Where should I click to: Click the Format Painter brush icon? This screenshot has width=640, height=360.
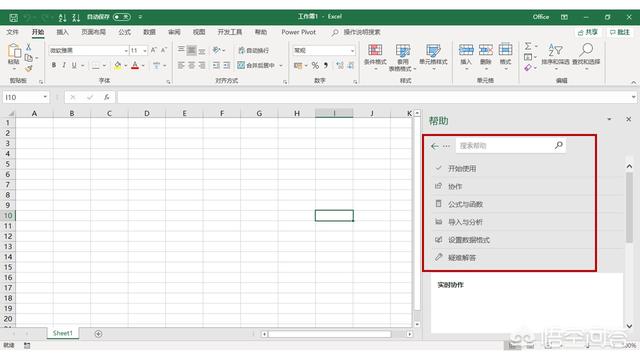[x=29, y=68]
